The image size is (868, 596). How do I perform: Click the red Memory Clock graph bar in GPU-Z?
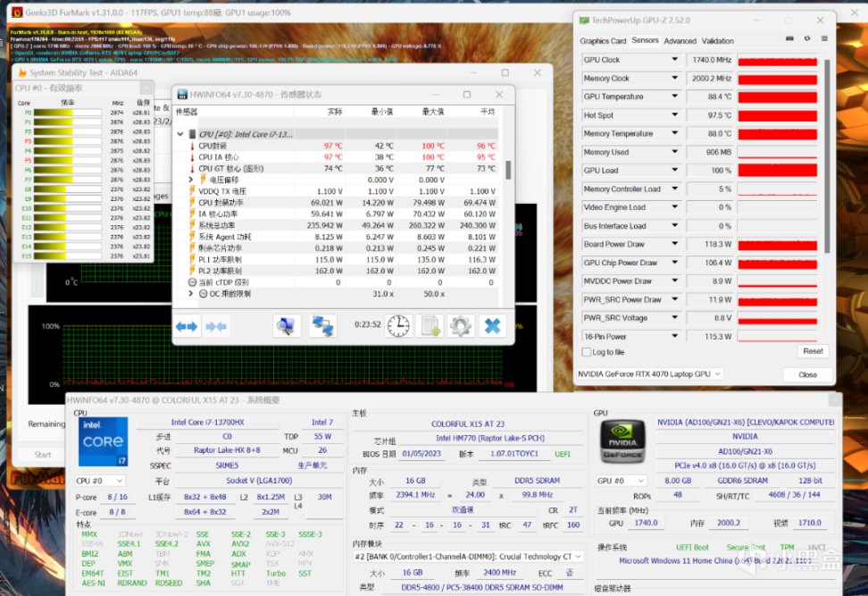[x=777, y=79]
